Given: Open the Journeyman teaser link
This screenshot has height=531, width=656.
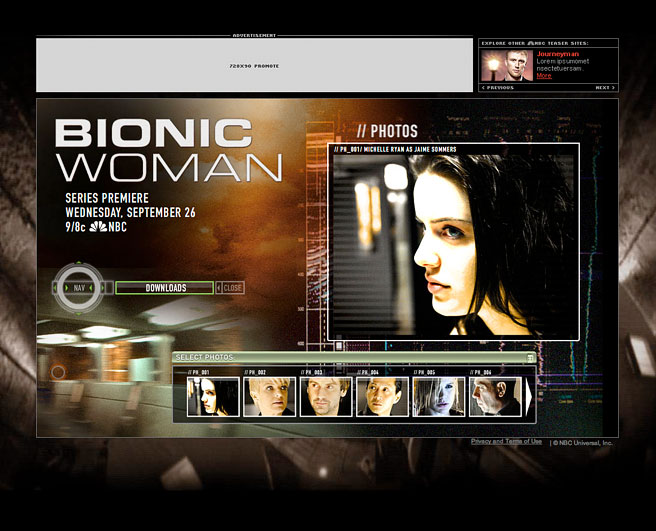Looking at the screenshot, I should [558, 54].
